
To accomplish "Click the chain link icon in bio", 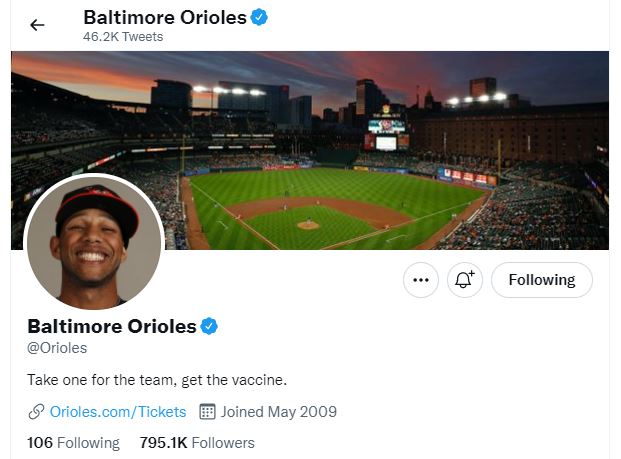I will pos(37,411).
